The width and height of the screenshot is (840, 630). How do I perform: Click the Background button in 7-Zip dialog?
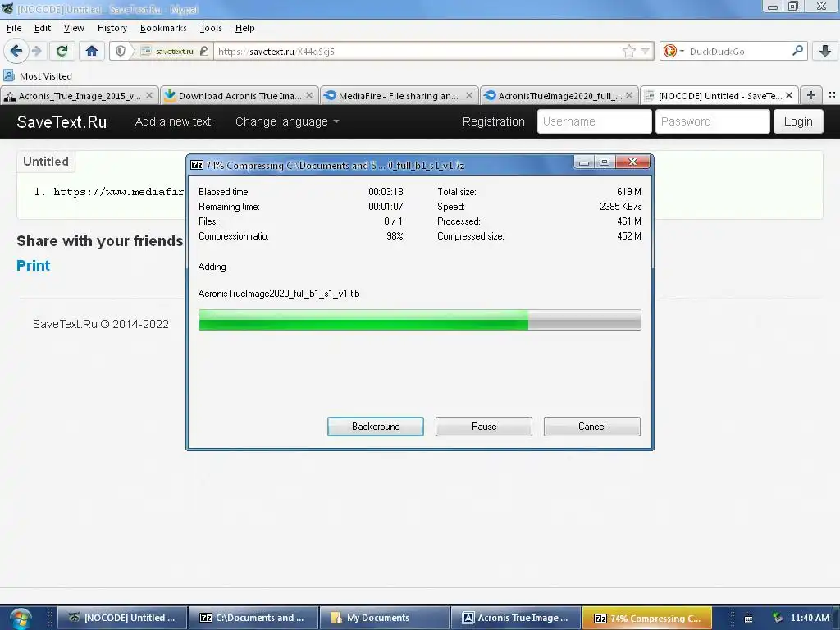[x=376, y=427]
